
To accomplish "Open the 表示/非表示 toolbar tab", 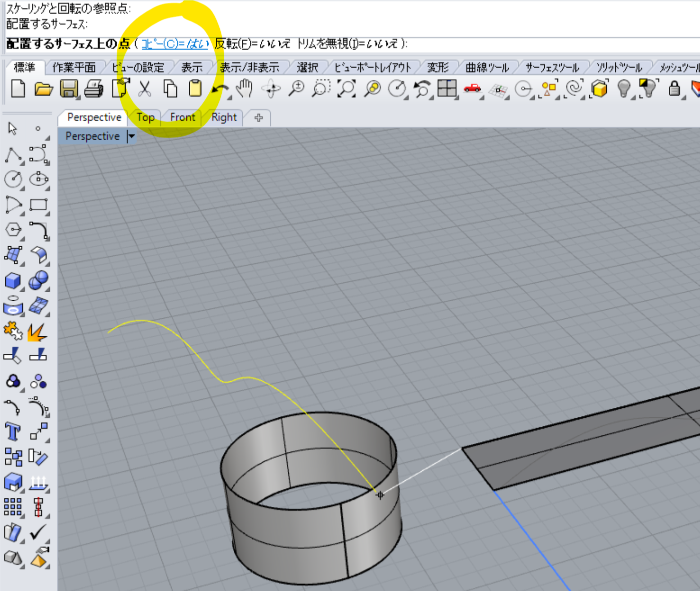I will (249, 67).
